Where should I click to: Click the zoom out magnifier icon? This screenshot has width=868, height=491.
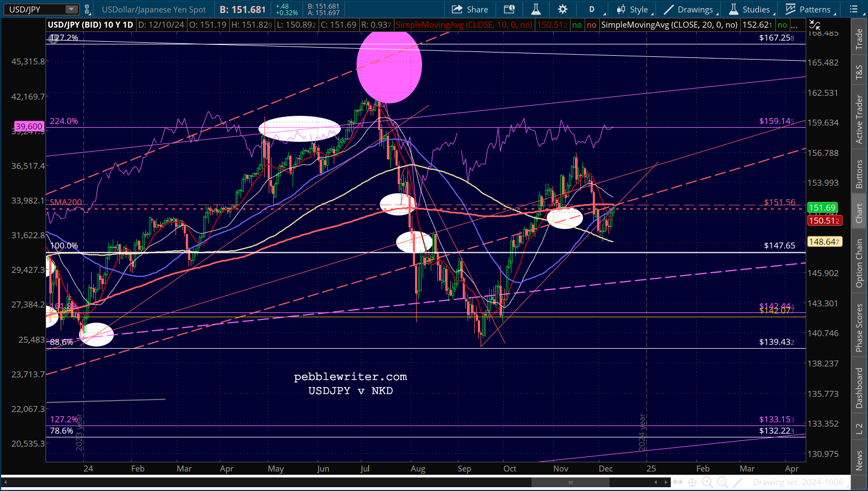point(722,482)
